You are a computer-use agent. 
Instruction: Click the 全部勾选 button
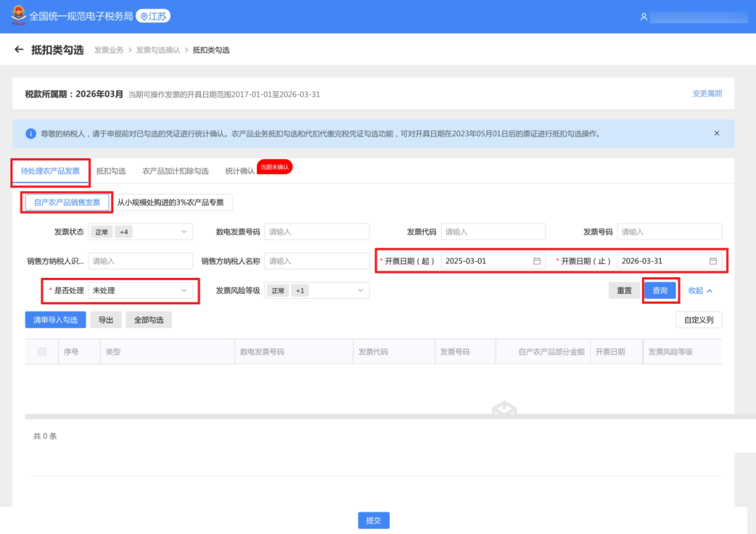[148, 320]
